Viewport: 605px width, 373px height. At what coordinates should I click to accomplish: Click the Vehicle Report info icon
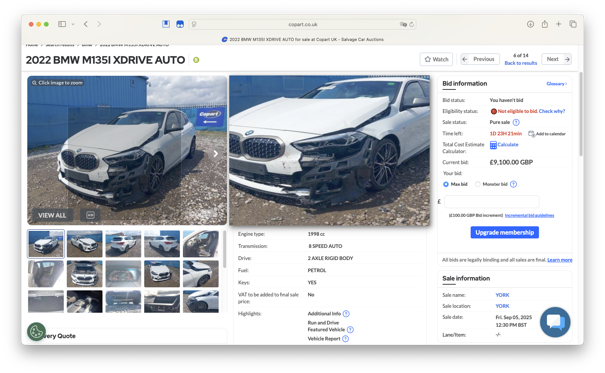345,339
